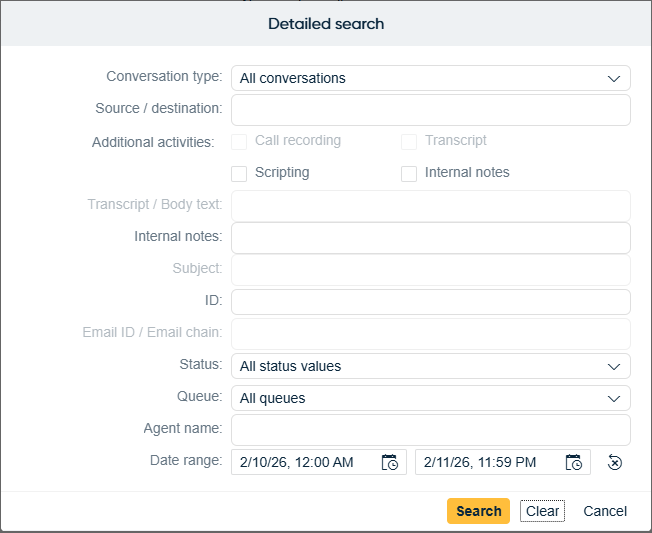
Task: Toggle the Transcript checkbox
Action: coord(409,142)
